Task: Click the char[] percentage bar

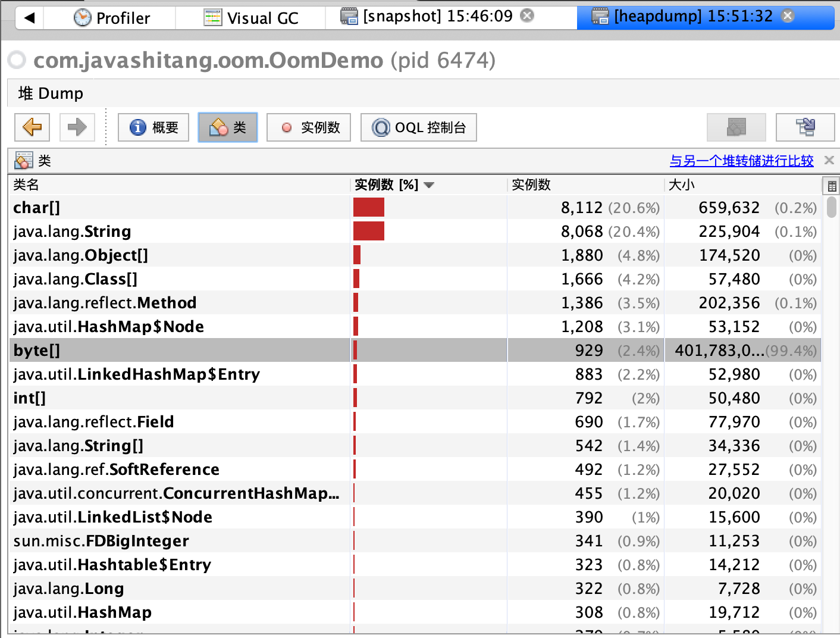Action: 369,207
